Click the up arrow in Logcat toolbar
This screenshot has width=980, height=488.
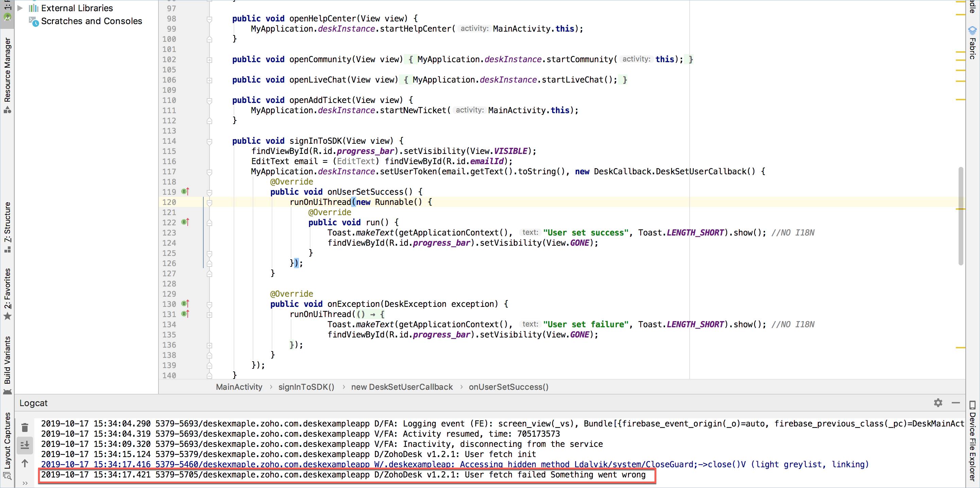(x=25, y=463)
